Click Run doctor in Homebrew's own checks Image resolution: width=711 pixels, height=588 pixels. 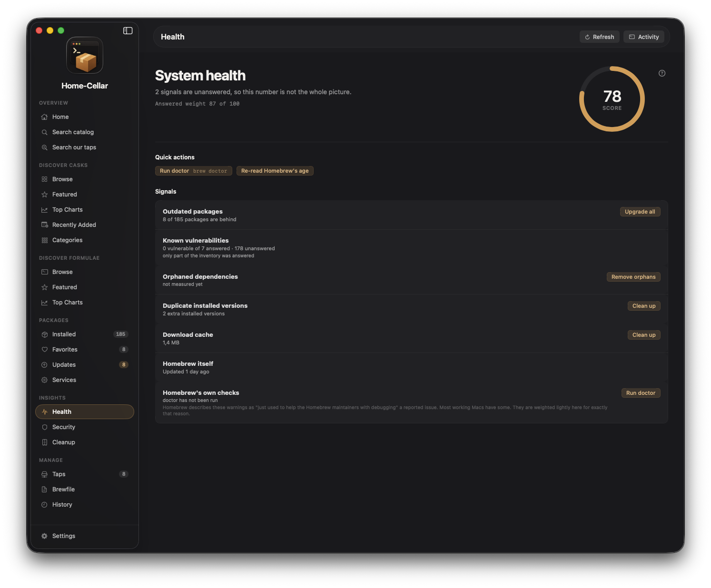(641, 393)
